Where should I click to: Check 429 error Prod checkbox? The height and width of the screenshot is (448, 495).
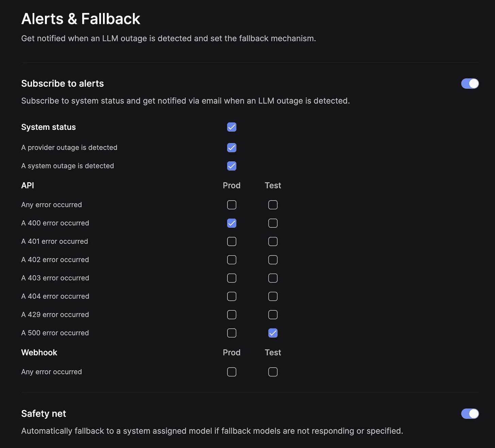pyautogui.click(x=232, y=315)
